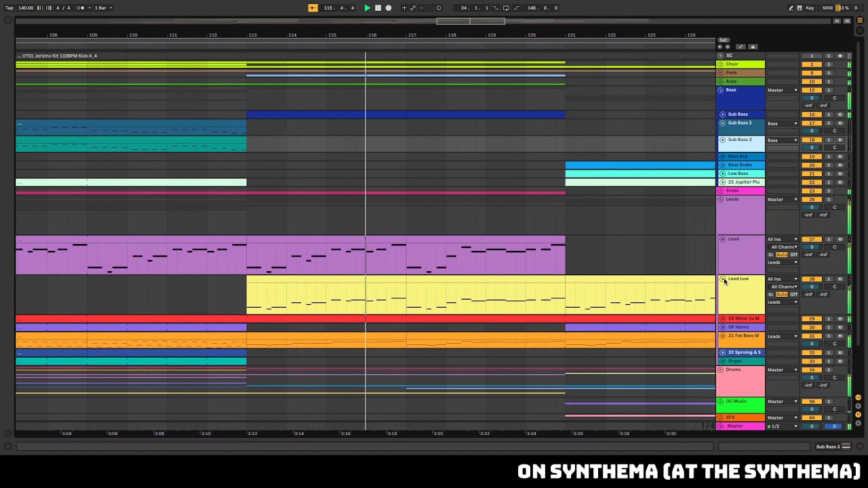This screenshot has height=488, width=868.
Task: Open Master track 1/2 output dropdown
Action: (783, 426)
